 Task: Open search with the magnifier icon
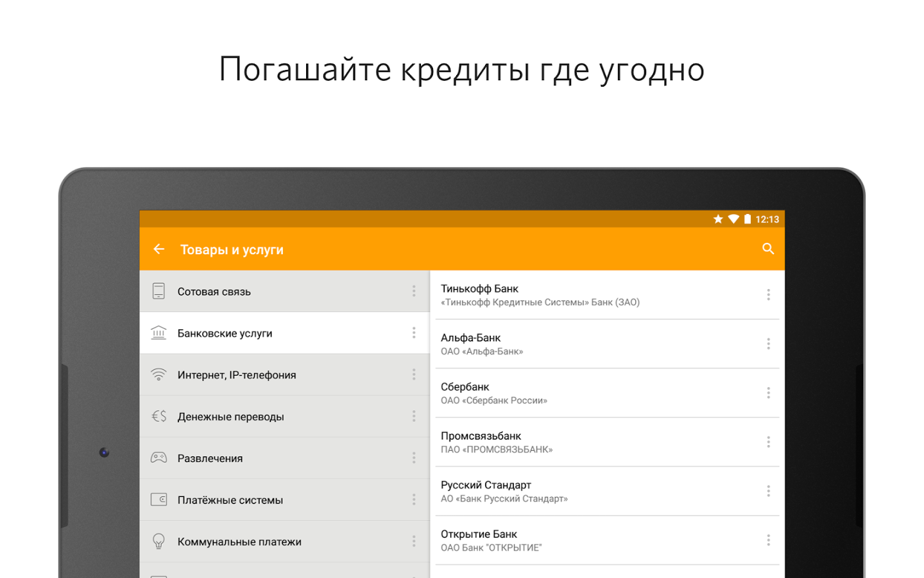(768, 249)
